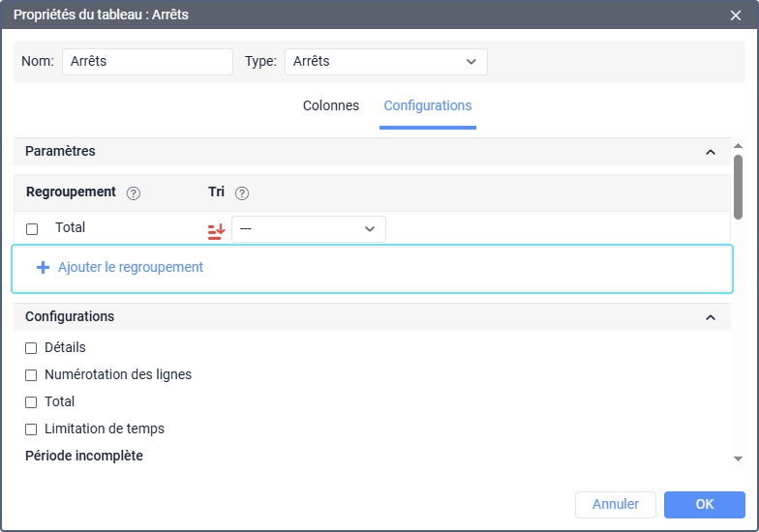Switch to the Colonnes tab
Viewport: 759px width, 532px height.
click(x=331, y=106)
